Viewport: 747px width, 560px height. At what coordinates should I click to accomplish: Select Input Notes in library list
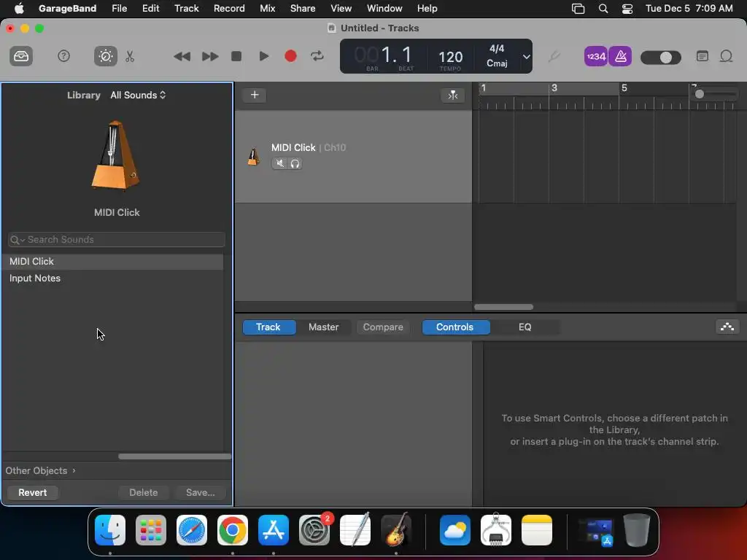click(x=113, y=278)
